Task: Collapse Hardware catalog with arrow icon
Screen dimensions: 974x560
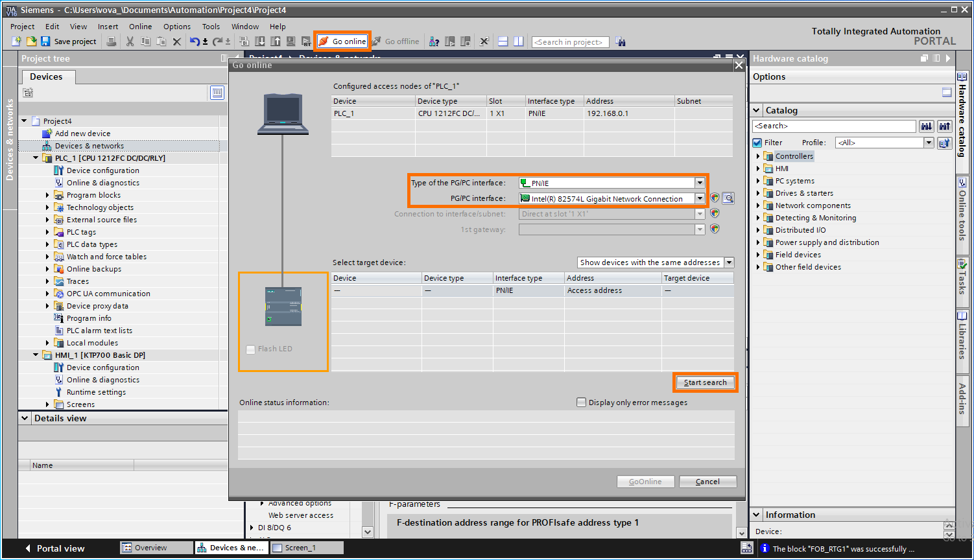Action: point(948,58)
